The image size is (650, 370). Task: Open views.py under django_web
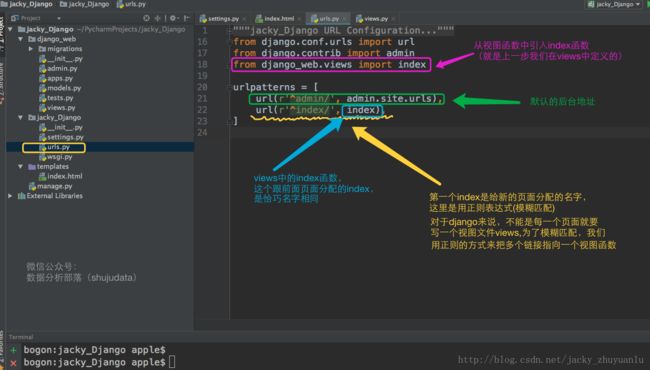[61, 108]
